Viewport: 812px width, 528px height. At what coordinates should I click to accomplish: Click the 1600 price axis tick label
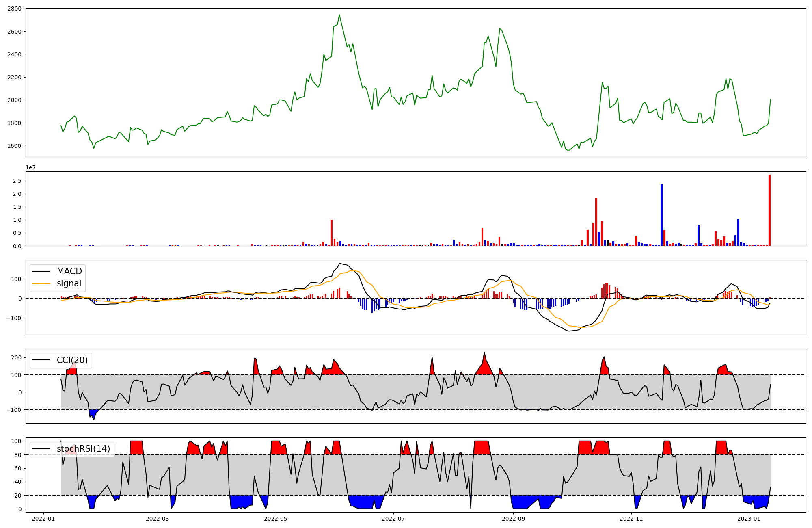(15, 146)
